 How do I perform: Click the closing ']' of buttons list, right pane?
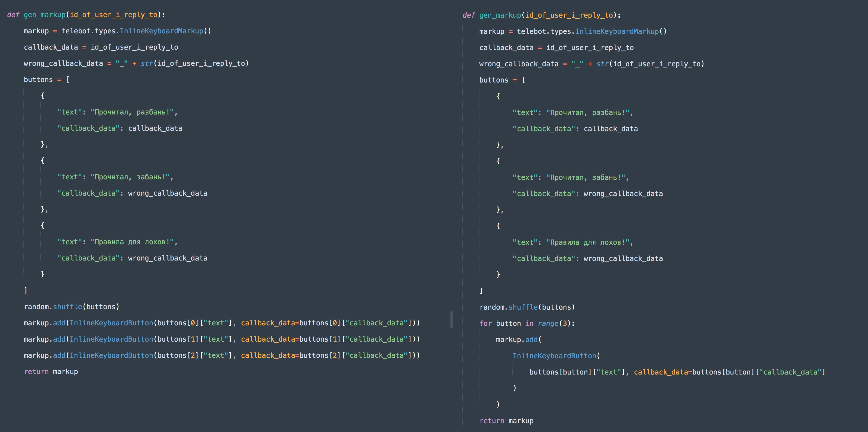pos(481,291)
